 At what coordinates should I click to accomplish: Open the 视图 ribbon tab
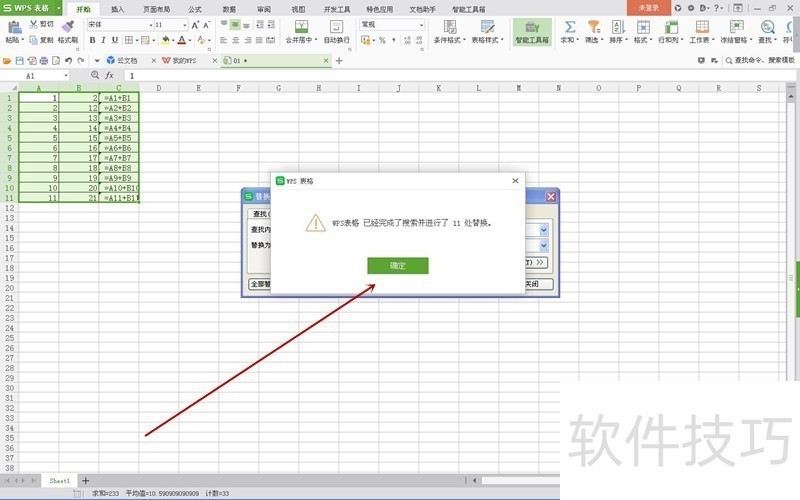[x=298, y=9]
